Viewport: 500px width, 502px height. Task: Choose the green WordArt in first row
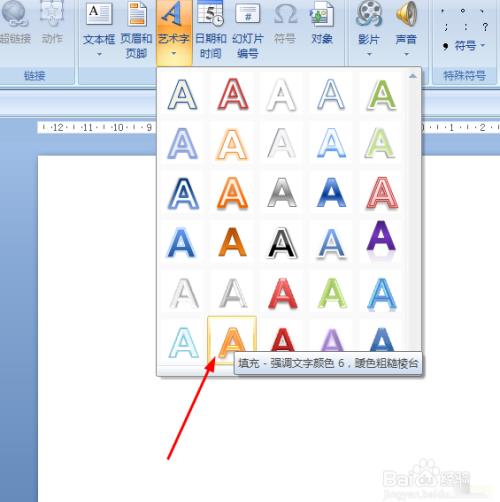(x=382, y=95)
